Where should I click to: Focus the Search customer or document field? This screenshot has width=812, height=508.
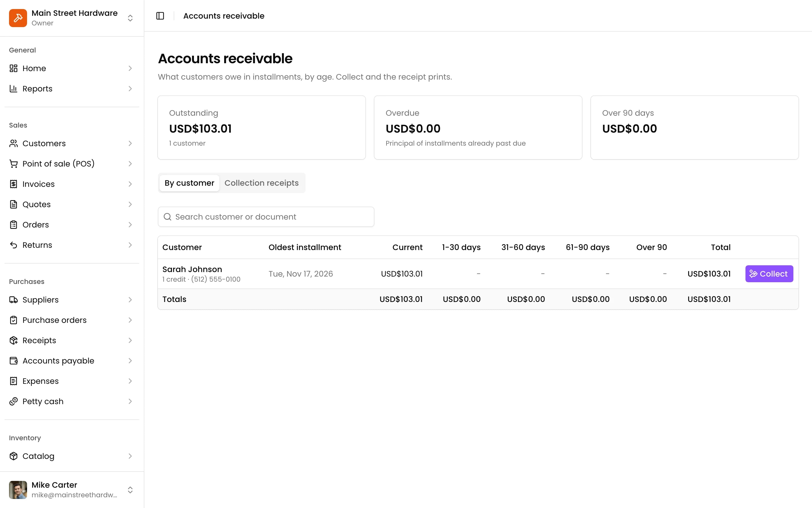266,217
